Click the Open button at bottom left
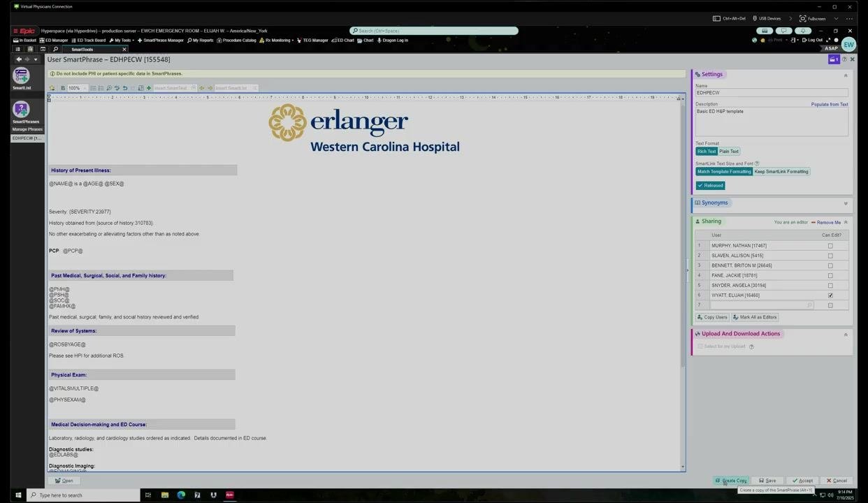 64,481
